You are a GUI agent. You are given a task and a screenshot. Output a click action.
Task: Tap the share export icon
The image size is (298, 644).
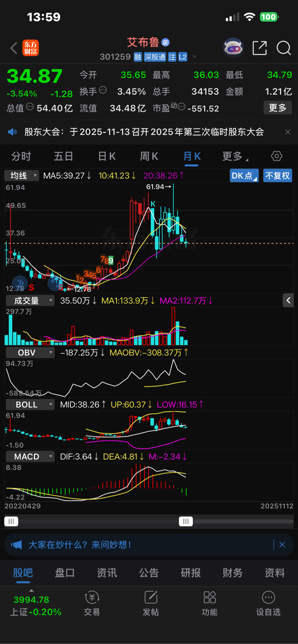[x=260, y=48]
